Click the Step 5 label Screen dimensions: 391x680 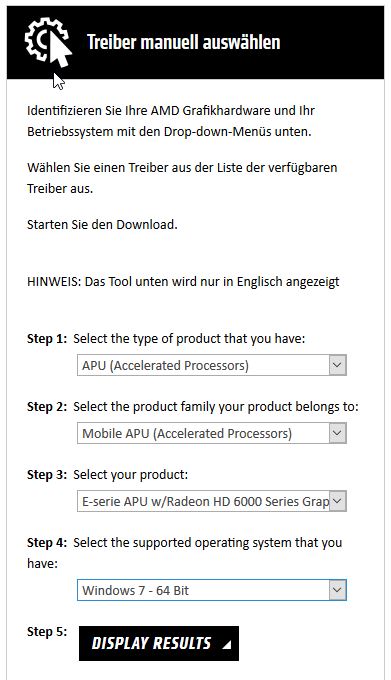(47, 631)
